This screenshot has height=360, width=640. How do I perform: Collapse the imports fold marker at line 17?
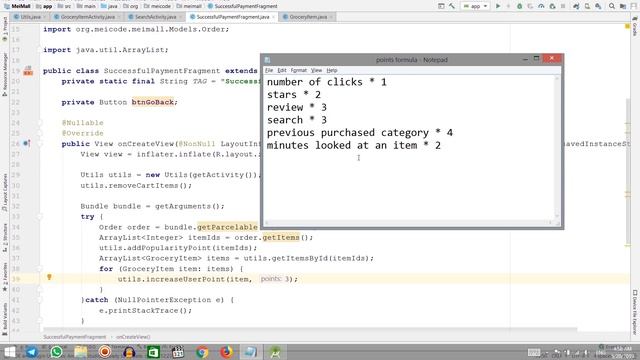(x=40, y=50)
